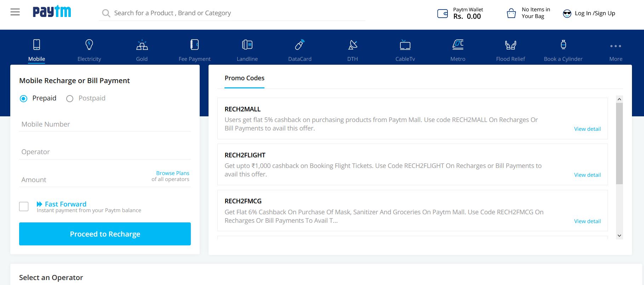Open the Operator dropdown field

pos(105,152)
